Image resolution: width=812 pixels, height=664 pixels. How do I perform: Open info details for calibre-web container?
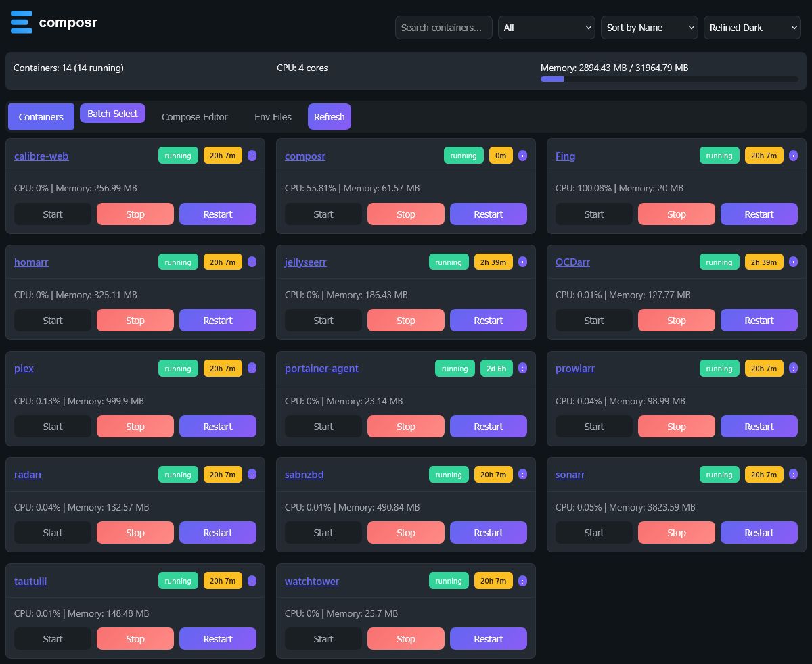click(x=252, y=155)
